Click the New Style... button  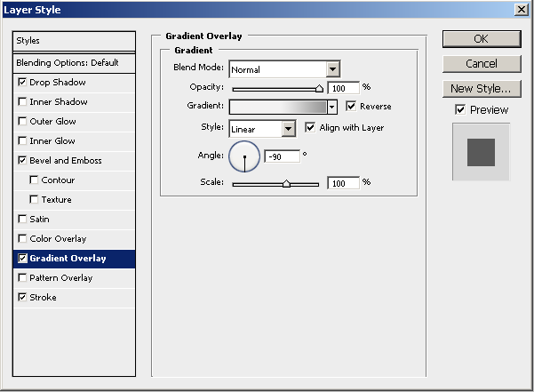point(481,89)
